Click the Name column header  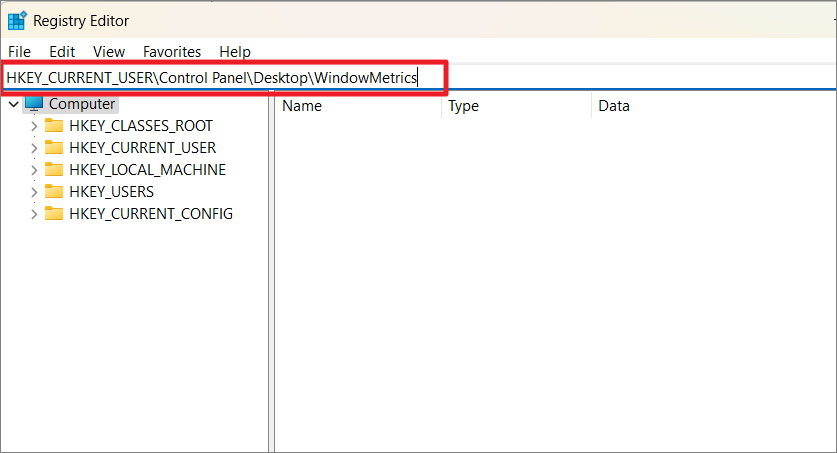[x=358, y=106]
